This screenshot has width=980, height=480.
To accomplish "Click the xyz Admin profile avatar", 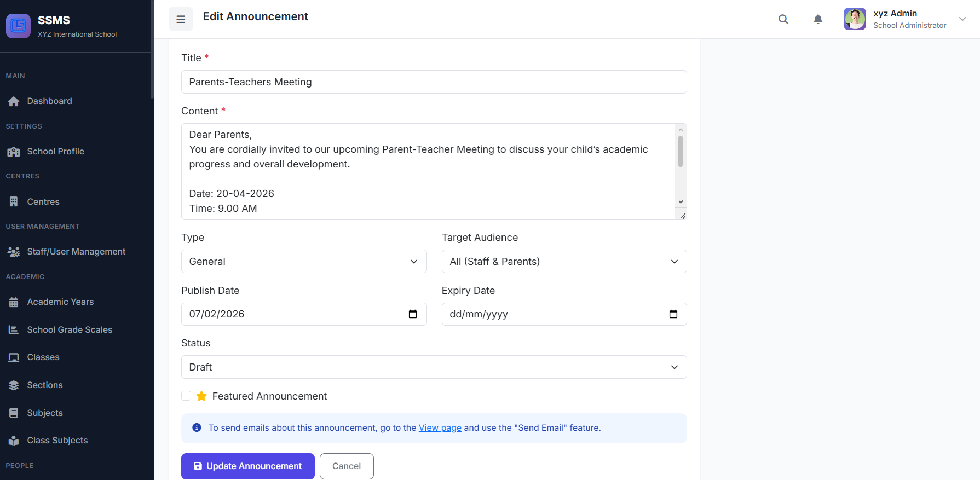I will click(855, 19).
